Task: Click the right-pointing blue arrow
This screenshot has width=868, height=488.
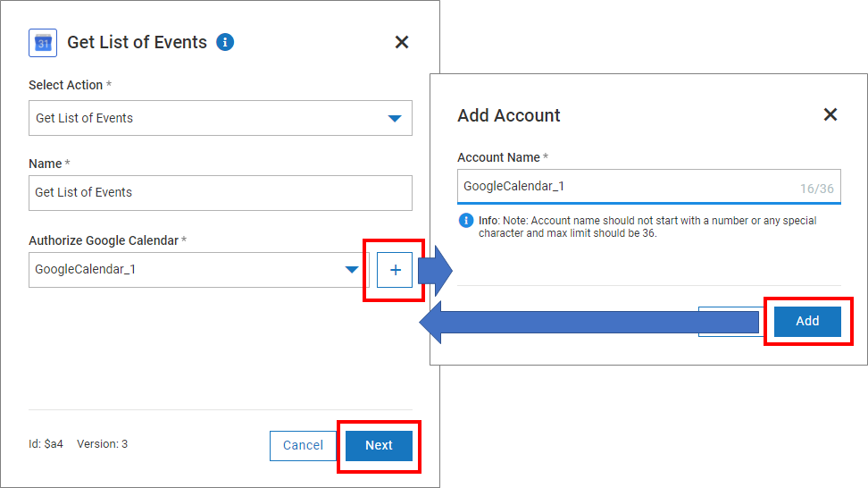Action: pos(436,270)
